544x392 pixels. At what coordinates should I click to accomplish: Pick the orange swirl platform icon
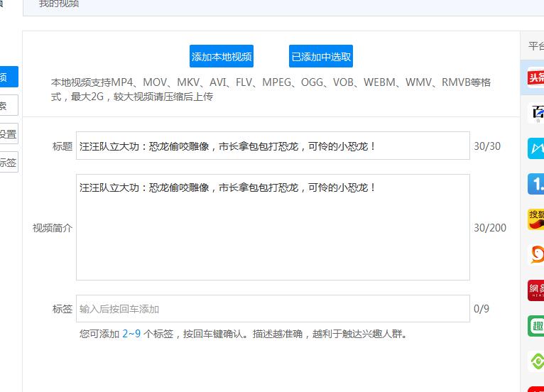point(535,254)
